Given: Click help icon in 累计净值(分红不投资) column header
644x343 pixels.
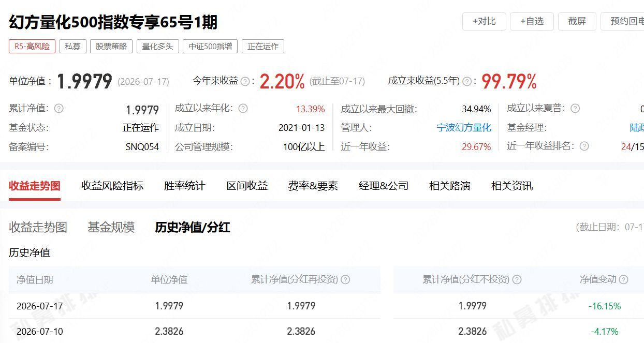Looking at the screenshot, I should click(x=517, y=279).
